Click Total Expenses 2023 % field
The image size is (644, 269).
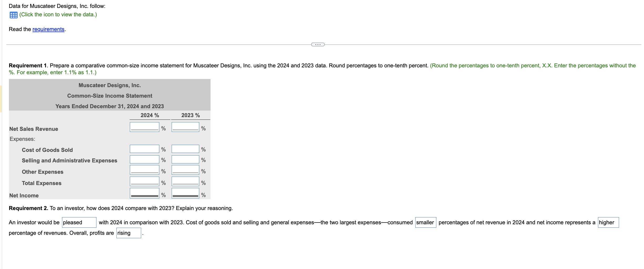pos(185,181)
